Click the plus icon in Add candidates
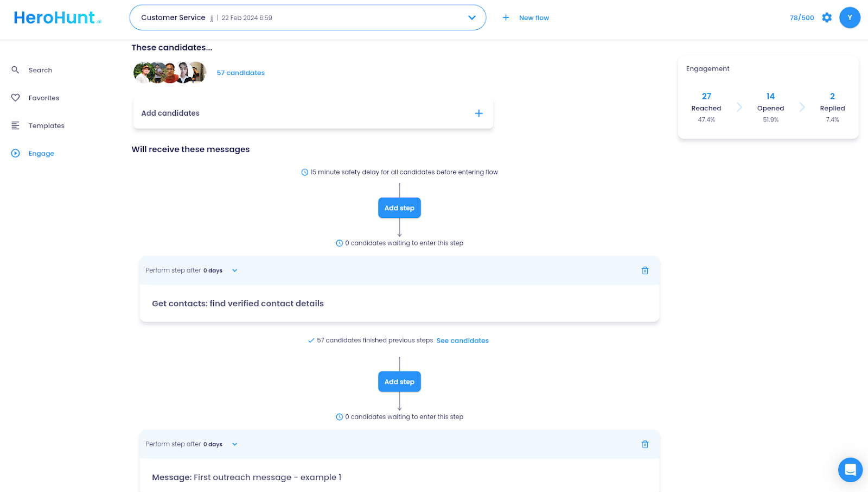The image size is (868, 492). click(478, 113)
